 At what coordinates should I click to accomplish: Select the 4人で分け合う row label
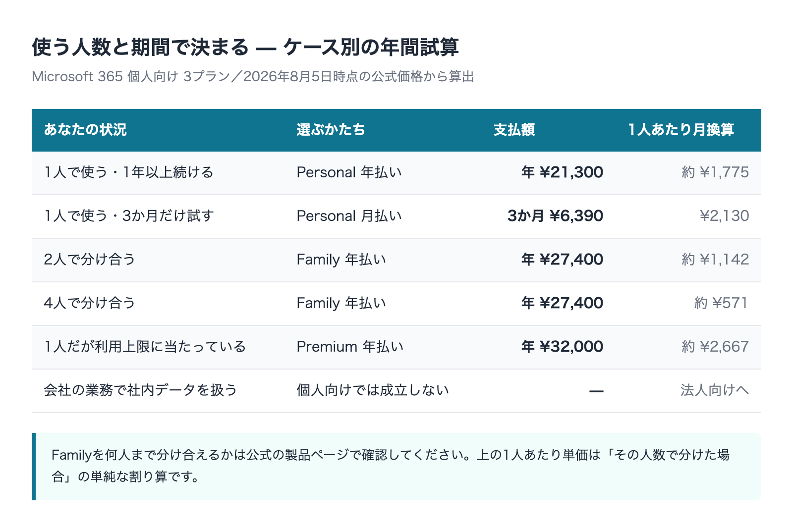90,303
